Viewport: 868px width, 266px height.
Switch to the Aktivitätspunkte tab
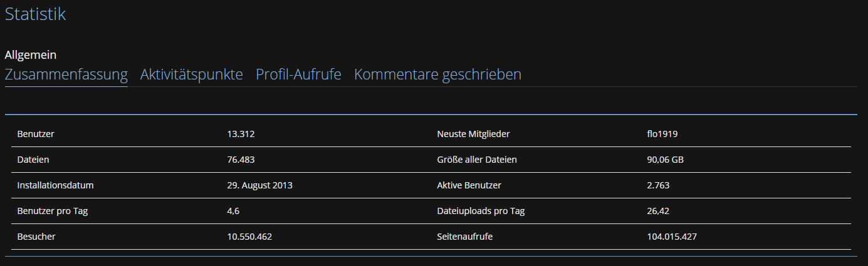[191, 74]
